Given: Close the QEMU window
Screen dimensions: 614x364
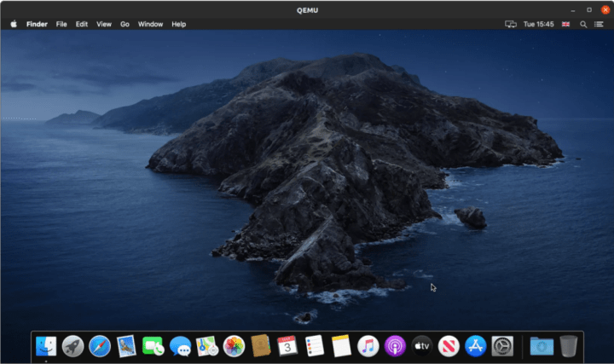Looking at the screenshot, I should coord(605,9).
